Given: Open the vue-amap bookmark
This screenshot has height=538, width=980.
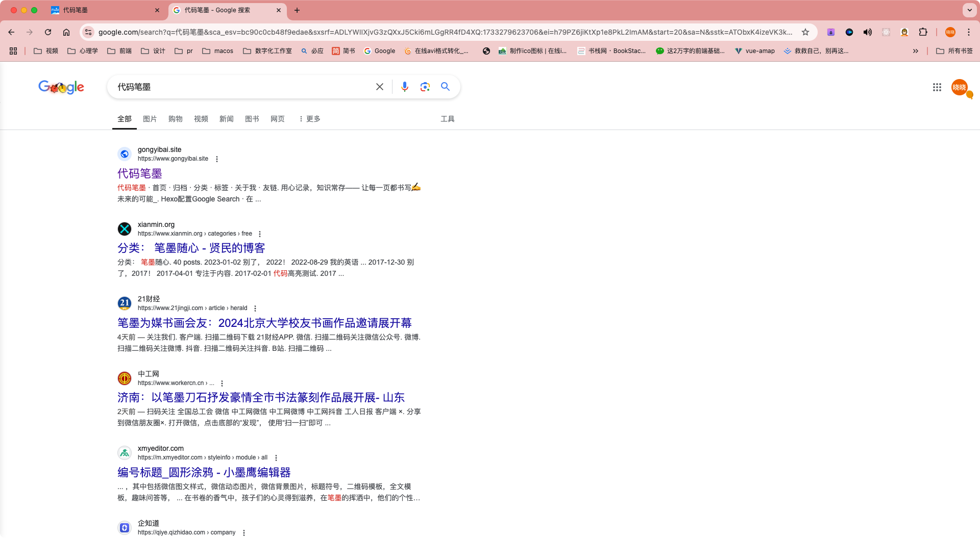Looking at the screenshot, I should [755, 51].
